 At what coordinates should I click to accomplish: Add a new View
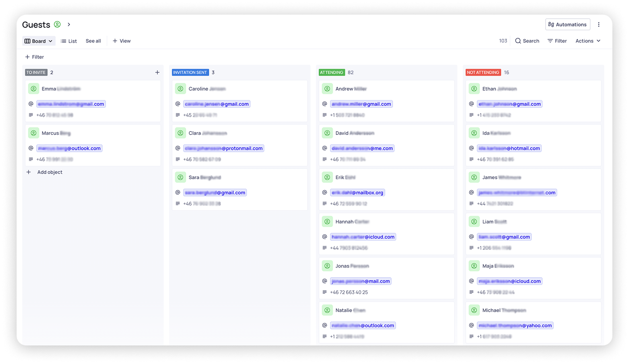click(x=122, y=41)
